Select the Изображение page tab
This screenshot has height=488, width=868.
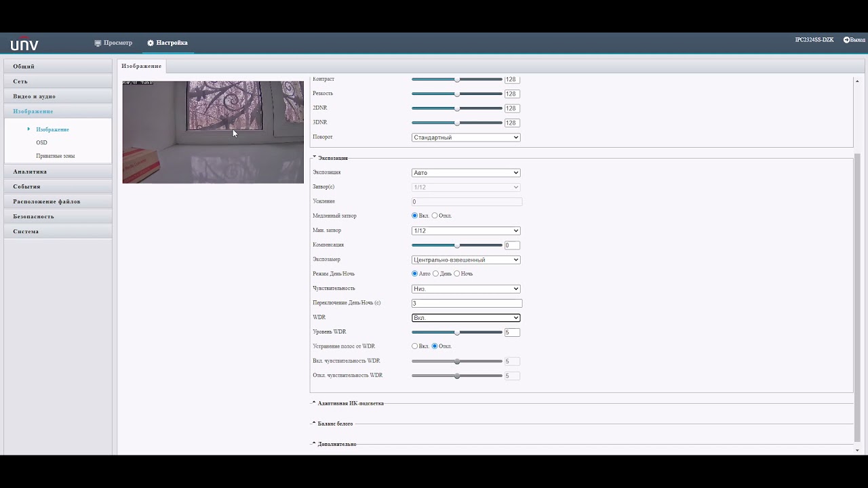click(142, 66)
